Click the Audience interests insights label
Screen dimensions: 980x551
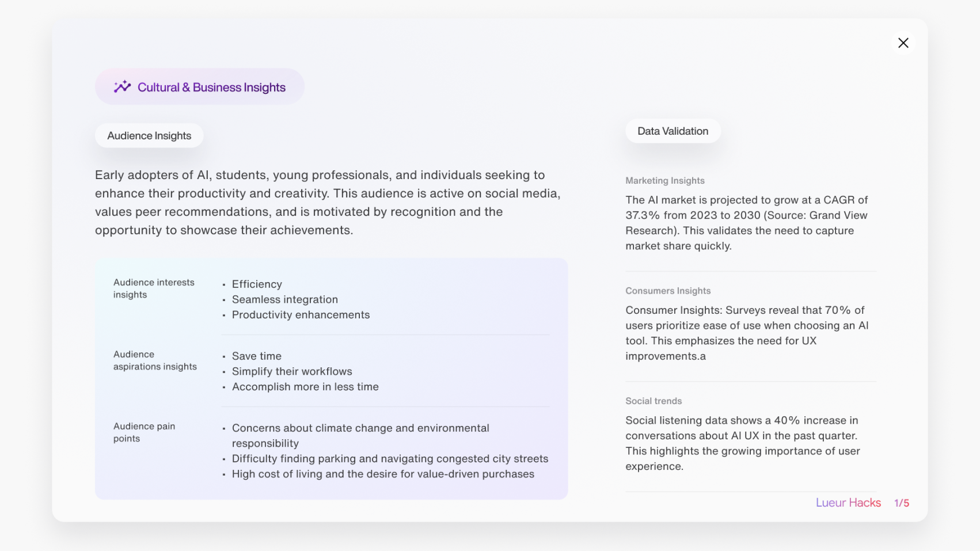(154, 288)
